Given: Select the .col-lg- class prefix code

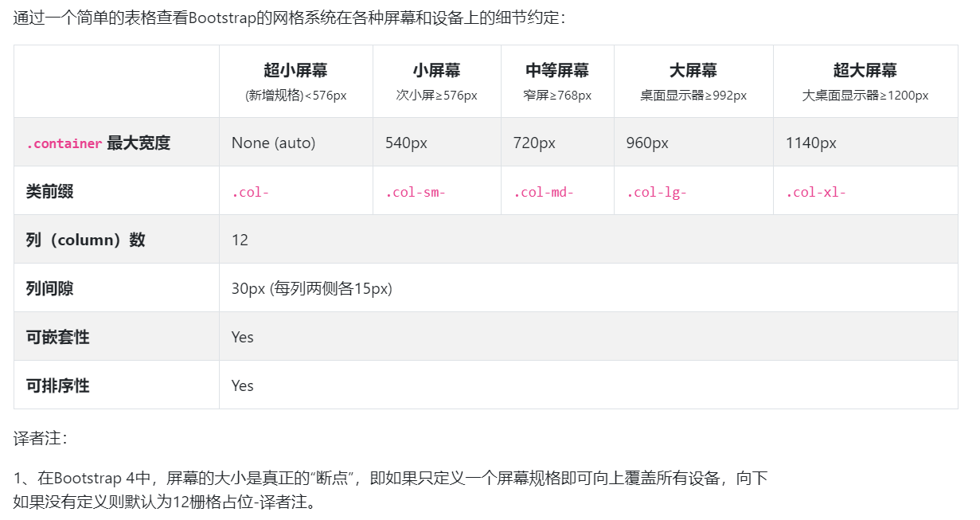Looking at the screenshot, I should coord(656,193).
